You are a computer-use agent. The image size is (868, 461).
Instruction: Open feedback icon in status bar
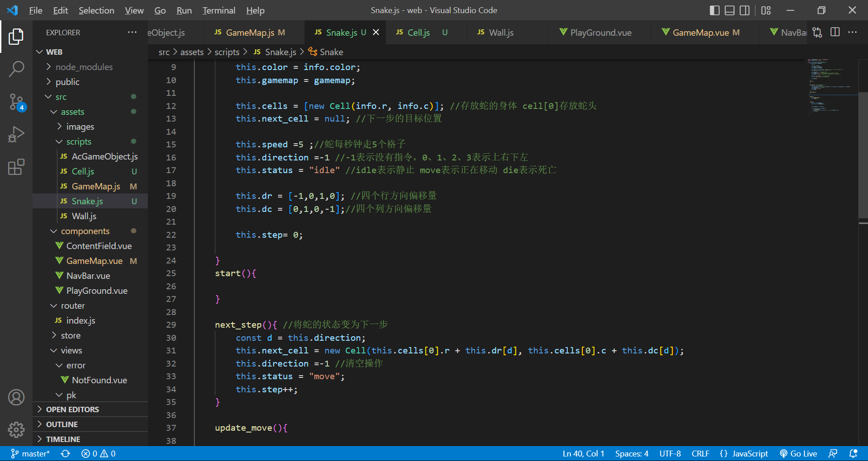[833, 453]
